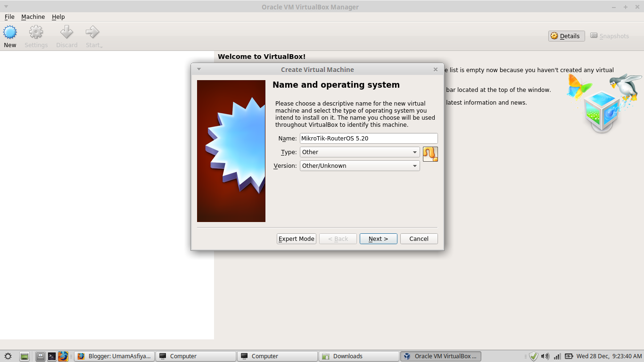The image size is (644, 362).
Task: Click the clock showing Wed 28 Dec
Action: [609, 356]
